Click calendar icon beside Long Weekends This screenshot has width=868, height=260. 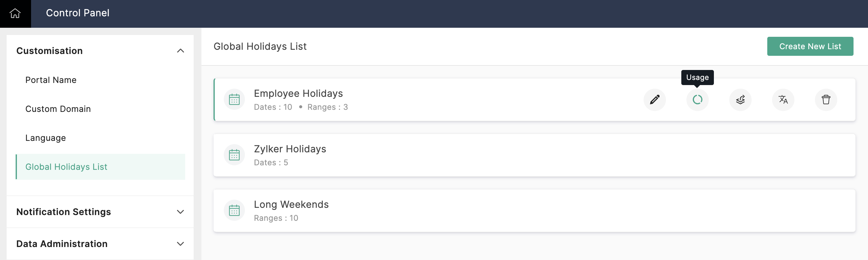[234, 211]
